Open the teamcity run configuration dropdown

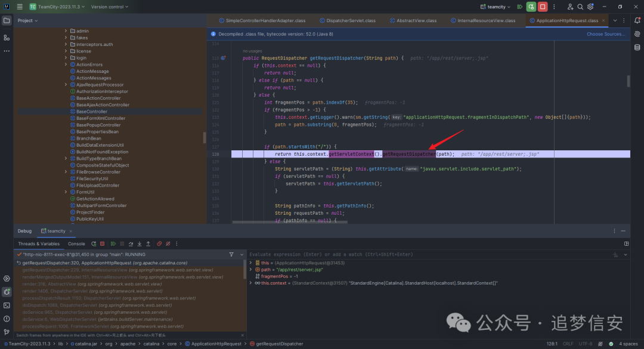[496, 7]
